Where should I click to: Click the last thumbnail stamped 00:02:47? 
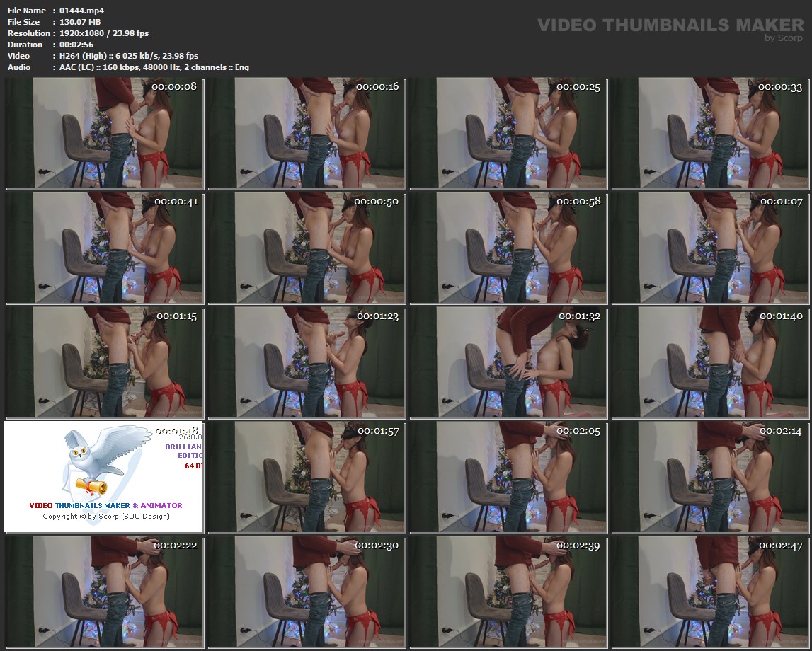click(x=709, y=592)
